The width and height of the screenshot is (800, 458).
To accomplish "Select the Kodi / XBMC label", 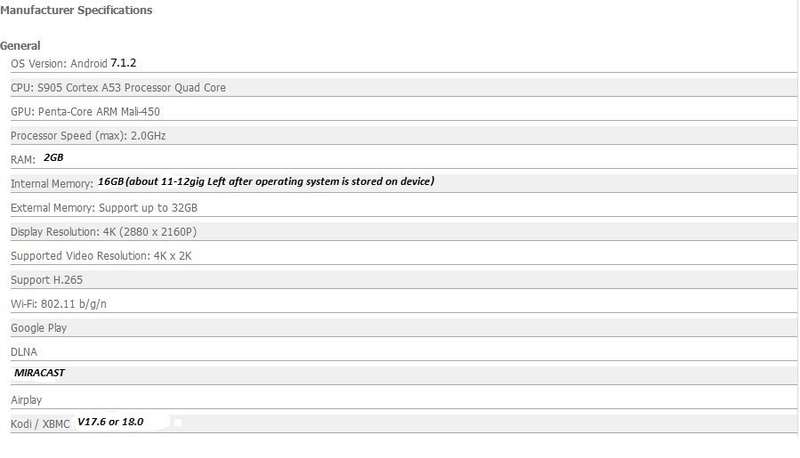I will [40, 424].
